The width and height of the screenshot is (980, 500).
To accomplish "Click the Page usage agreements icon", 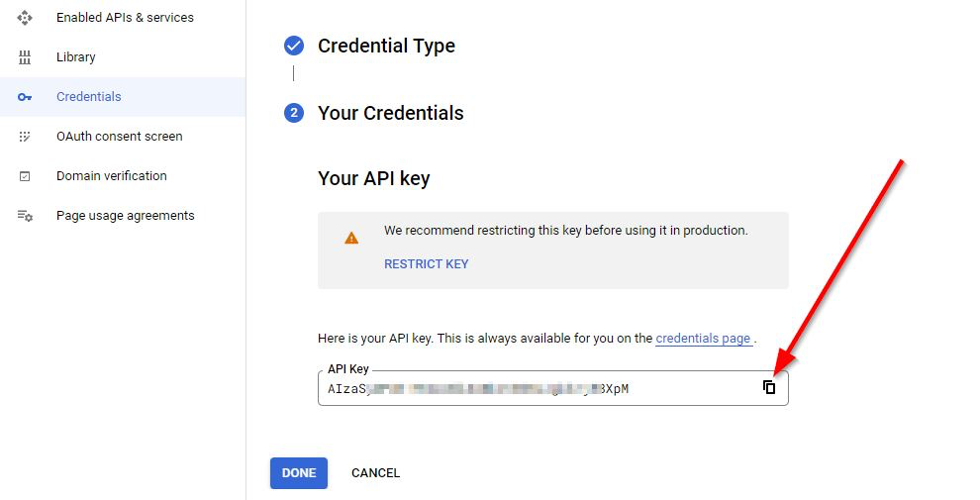I will tap(25, 216).
